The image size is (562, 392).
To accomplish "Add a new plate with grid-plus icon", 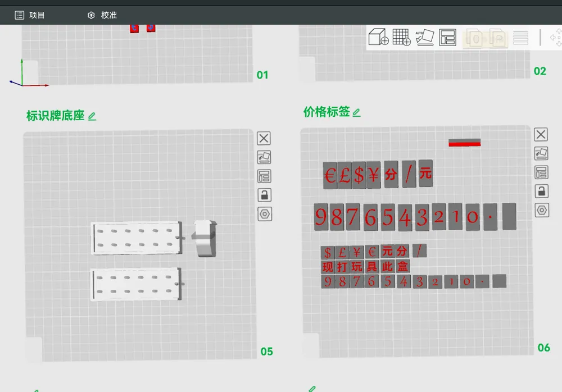I will point(401,37).
